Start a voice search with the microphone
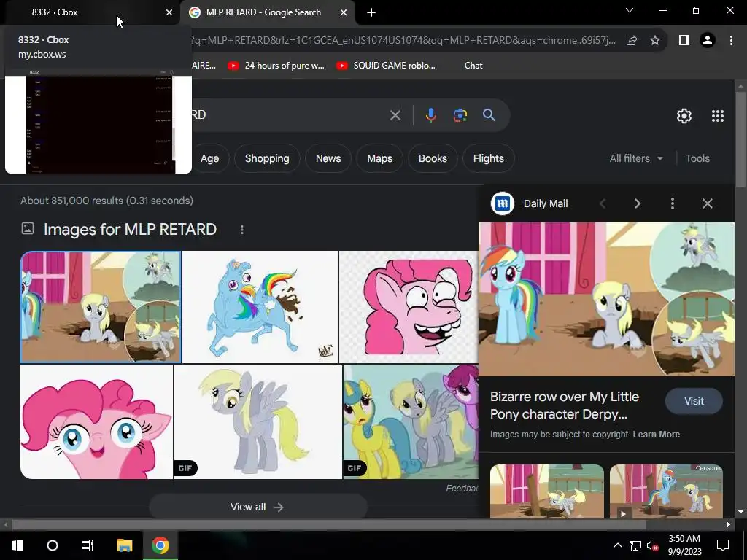The height and width of the screenshot is (560, 747). pos(430,115)
